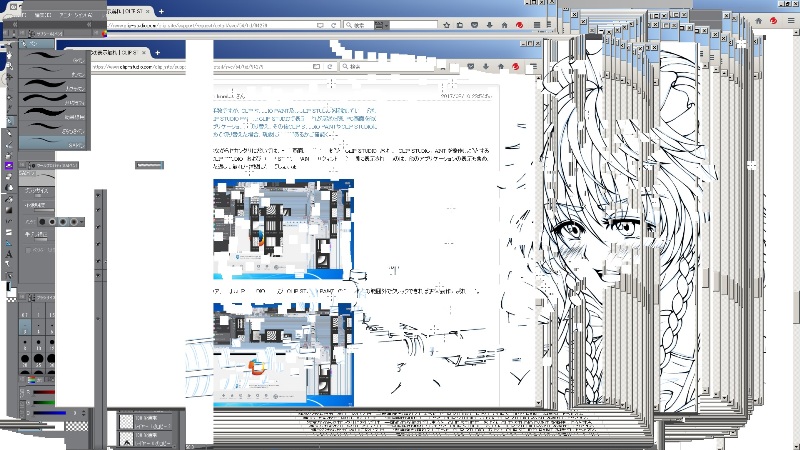800x450 pixels.
Task: Select the Brush tool icon
Action: click(x=9, y=143)
